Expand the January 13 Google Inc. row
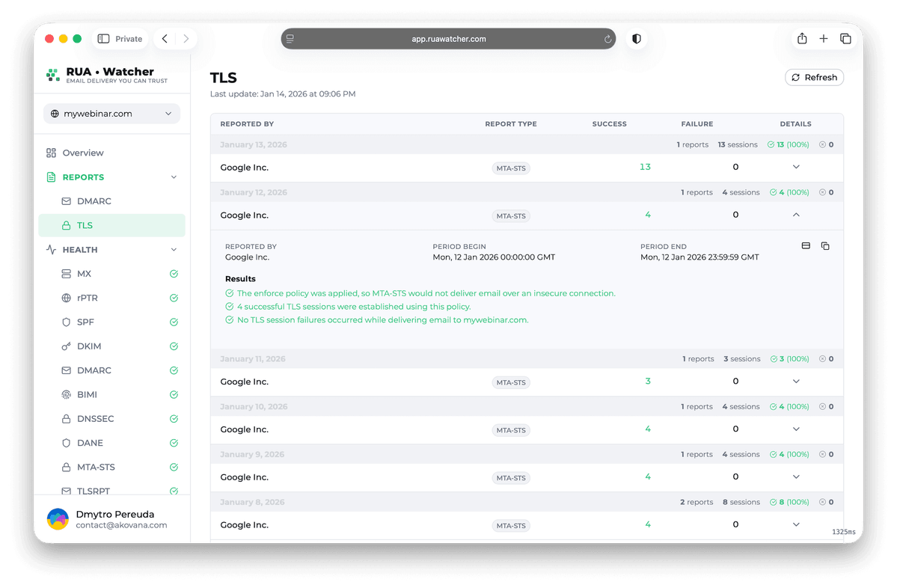The height and width of the screenshot is (588, 897). pos(796,167)
